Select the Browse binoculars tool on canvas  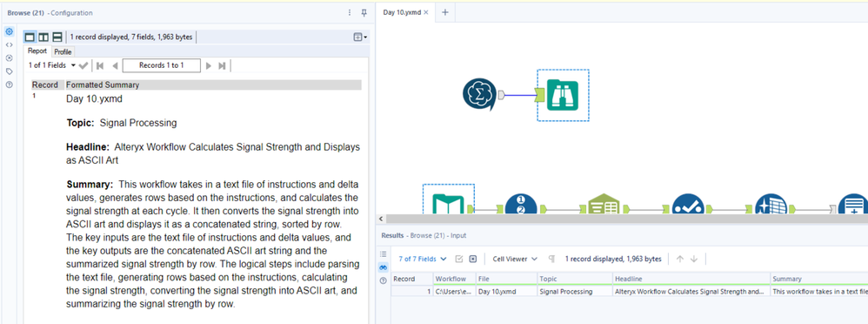[563, 95]
